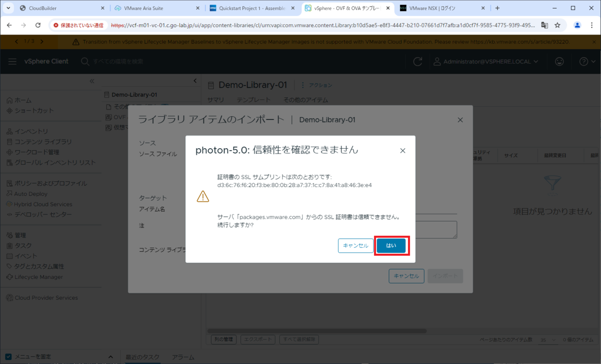Open デベロッパー センター in the navigation
Image resolution: width=601 pixels, height=364 pixels.
tap(43, 215)
